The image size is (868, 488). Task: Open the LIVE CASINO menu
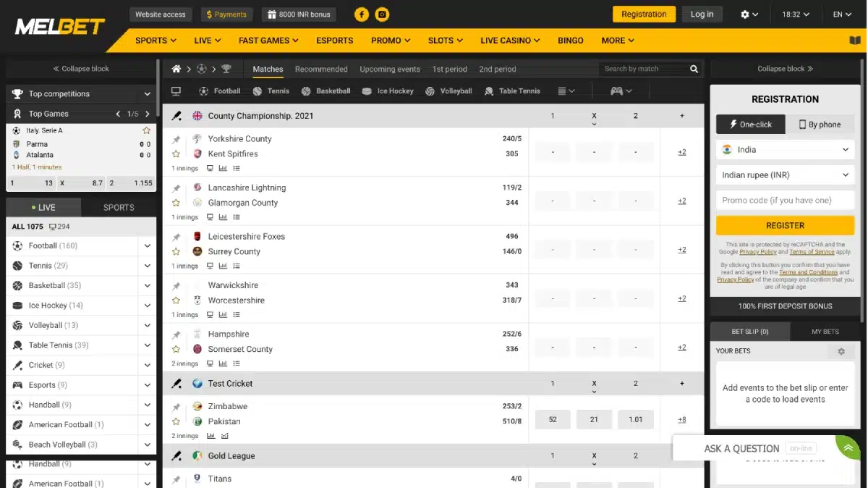pyautogui.click(x=510, y=41)
